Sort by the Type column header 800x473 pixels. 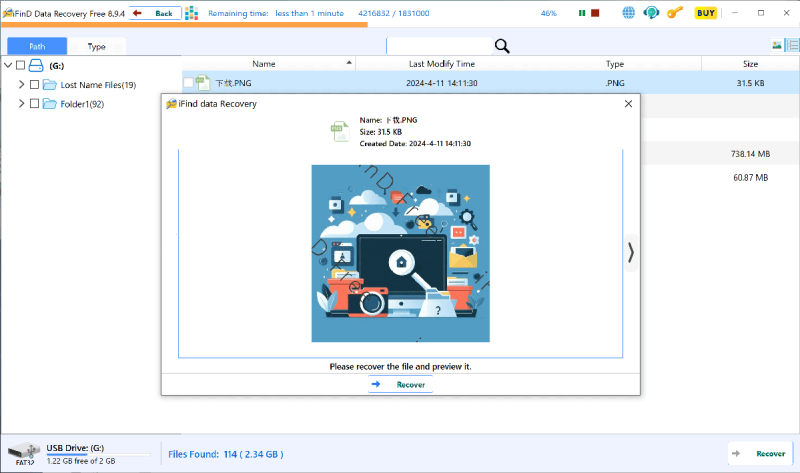coord(615,64)
